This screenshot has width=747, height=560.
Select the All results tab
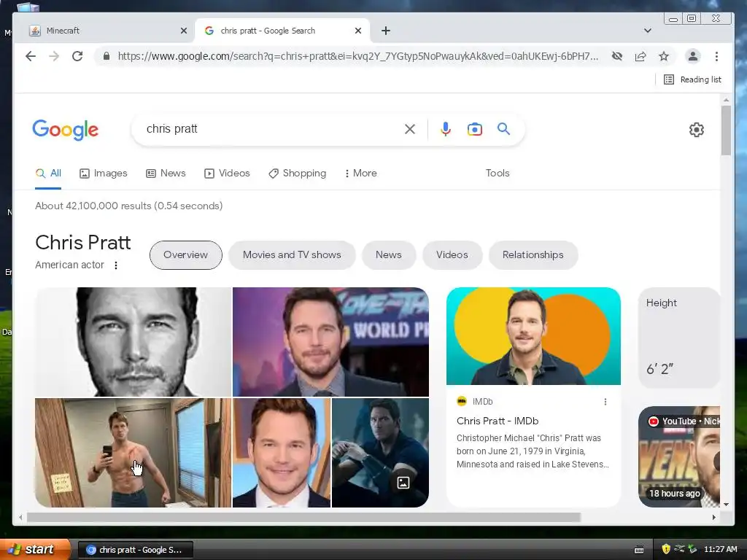click(x=48, y=174)
